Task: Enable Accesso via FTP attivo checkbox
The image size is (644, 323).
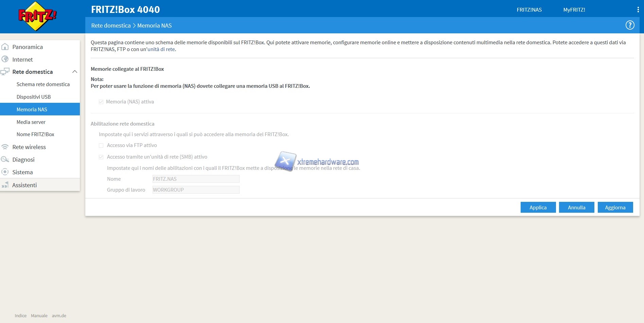Action: [101, 145]
